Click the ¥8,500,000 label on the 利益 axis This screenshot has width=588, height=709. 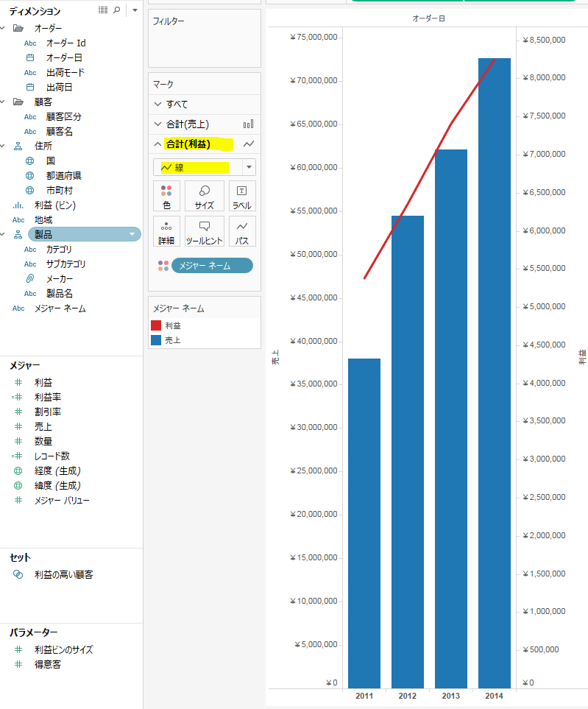click(544, 40)
